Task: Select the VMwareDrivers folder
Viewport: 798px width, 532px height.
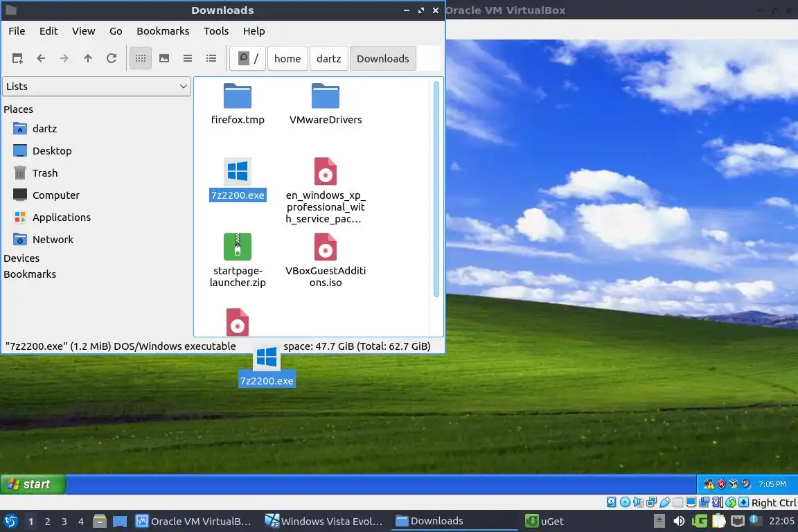Action: pos(326,104)
